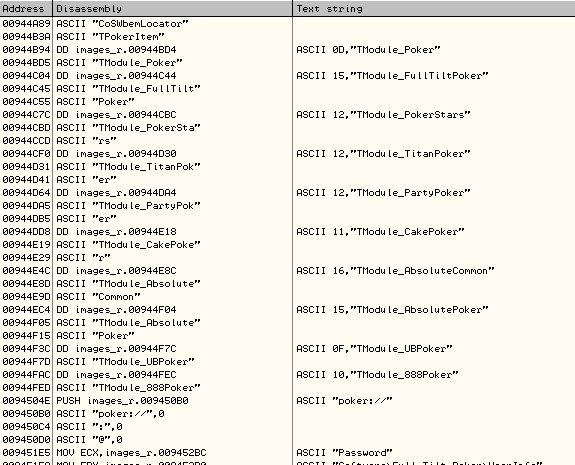Screen dimensions: 575x465
Task: Select ASCII "TModule_CakePoke" disassembly line
Action: (x=128, y=245)
